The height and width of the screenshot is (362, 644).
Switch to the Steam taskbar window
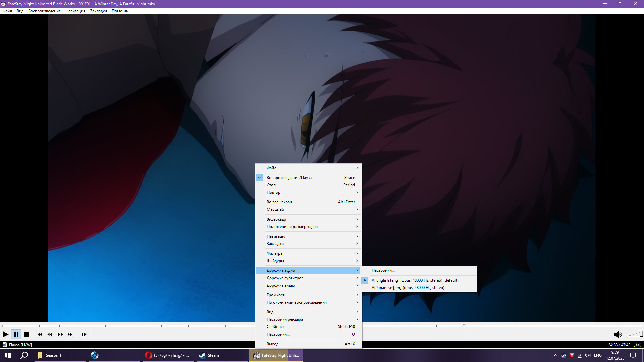[x=222, y=355]
